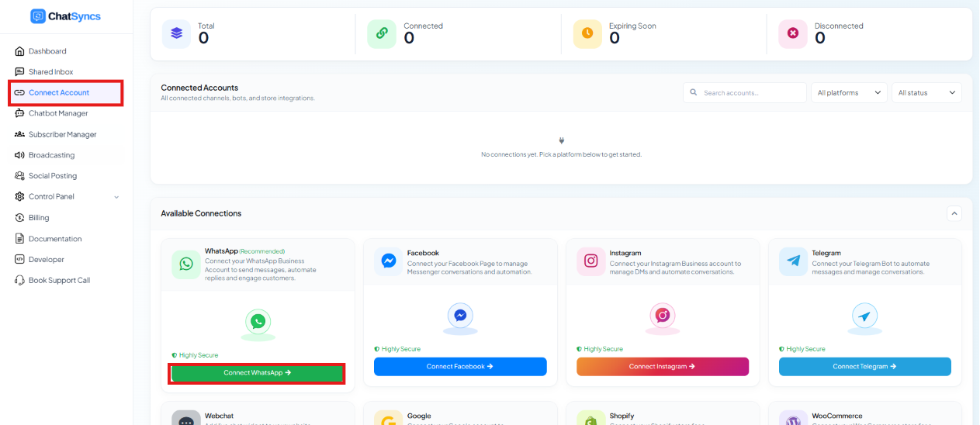Click the round WhatsApp illustration
The image size is (980, 425).
coord(258,321)
